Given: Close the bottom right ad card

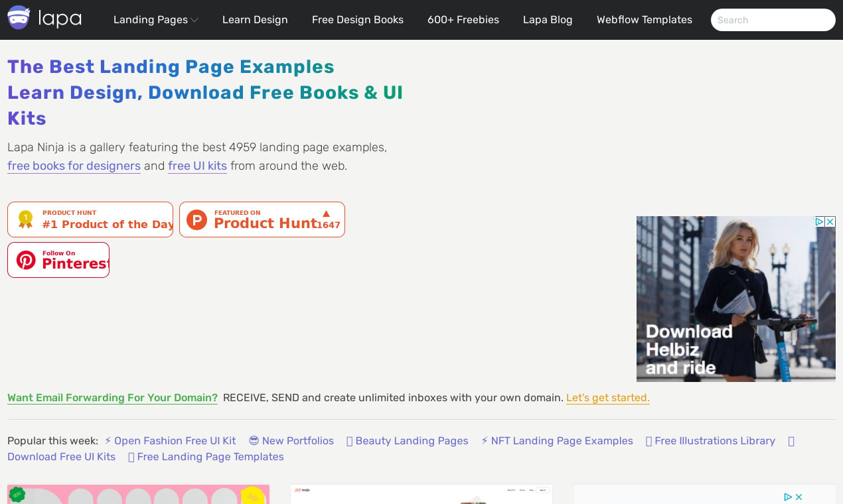Looking at the screenshot, I should pyautogui.click(x=799, y=497).
